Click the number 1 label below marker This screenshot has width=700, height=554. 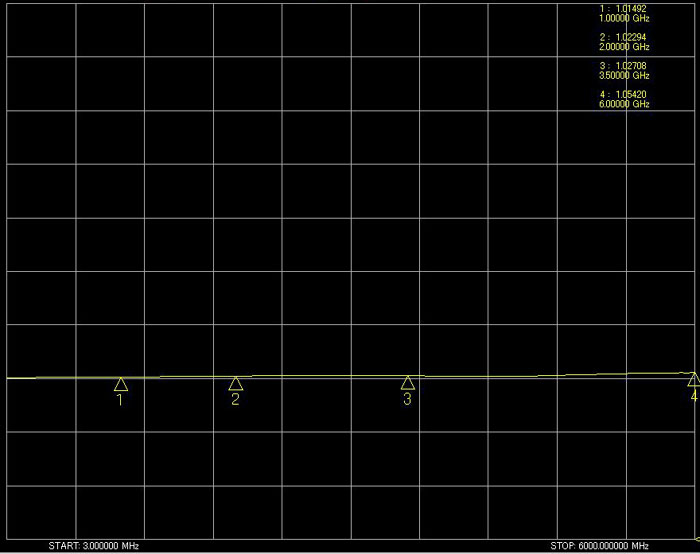[121, 401]
